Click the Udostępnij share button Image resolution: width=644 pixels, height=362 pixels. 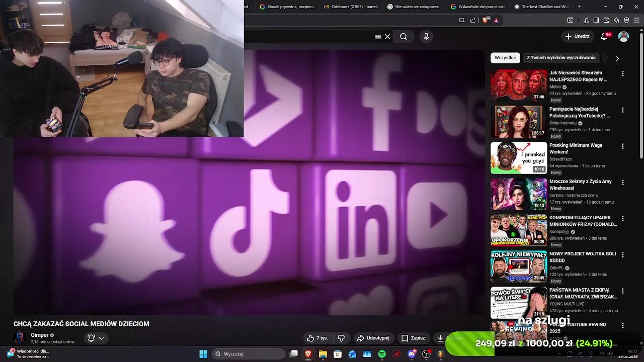click(x=373, y=338)
